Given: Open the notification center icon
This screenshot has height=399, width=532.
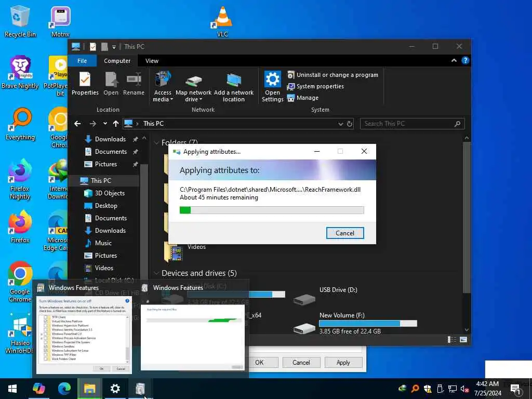Looking at the screenshot, I should (x=515, y=389).
